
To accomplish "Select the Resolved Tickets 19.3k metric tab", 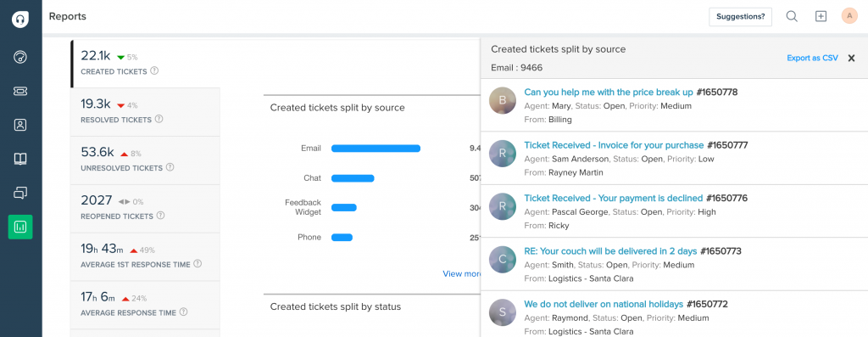I will [x=145, y=111].
